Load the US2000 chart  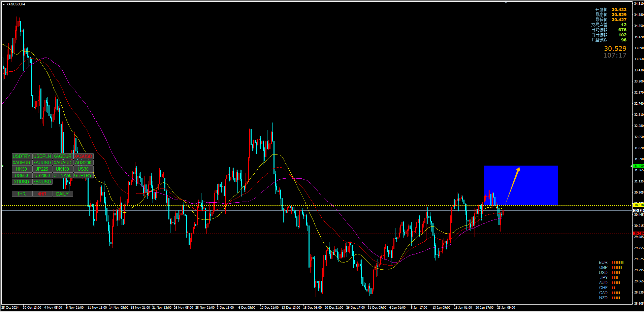pyautogui.click(x=42, y=175)
